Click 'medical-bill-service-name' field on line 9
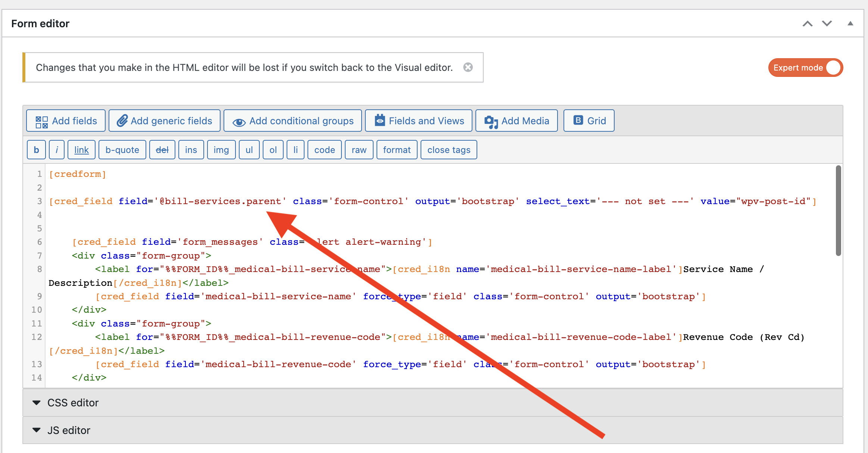 (x=278, y=296)
